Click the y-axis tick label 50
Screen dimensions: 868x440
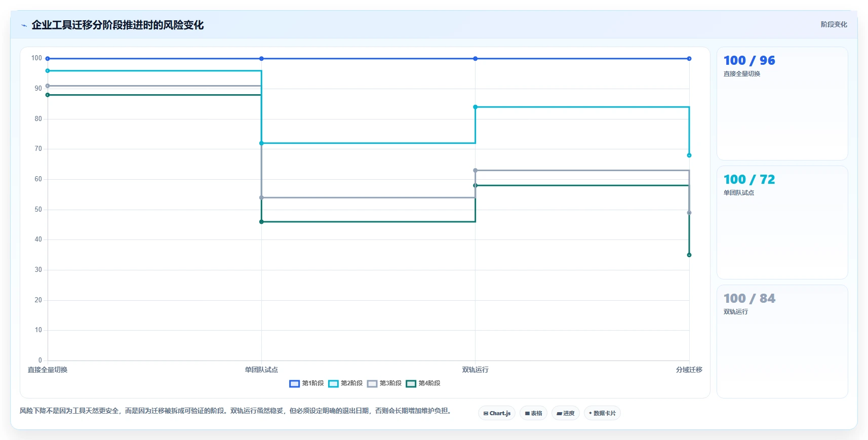click(x=38, y=209)
